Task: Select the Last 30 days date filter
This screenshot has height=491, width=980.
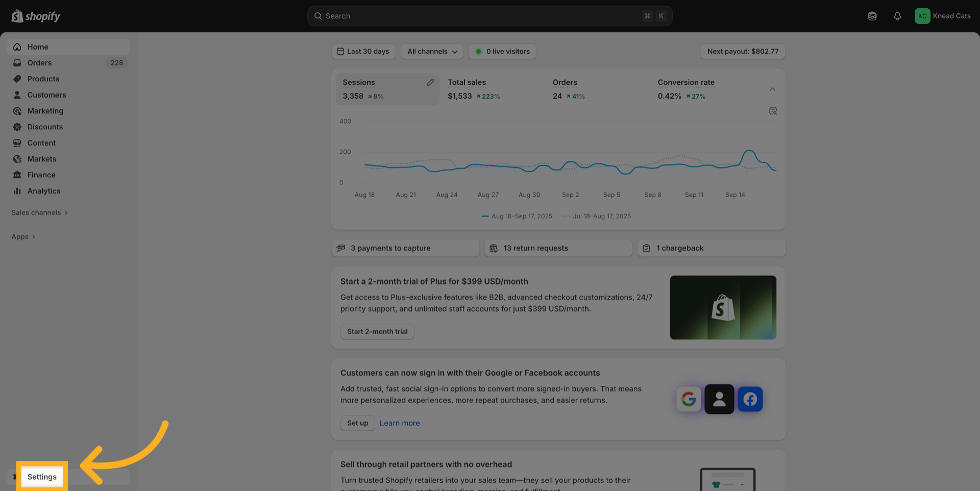Action: (x=363, y=52)
